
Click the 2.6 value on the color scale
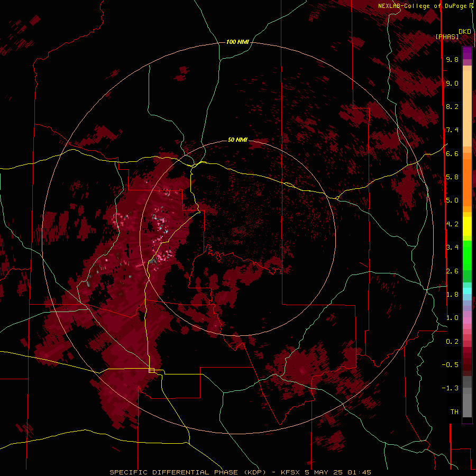pyautogui.click(x=452, y=271)
